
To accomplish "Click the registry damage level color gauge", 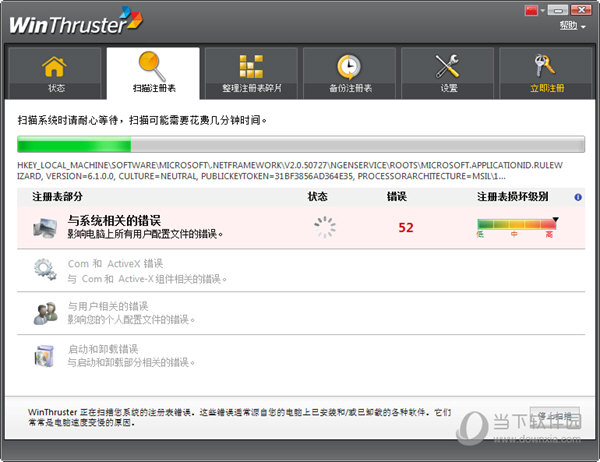I will click(x=517, y=225).
